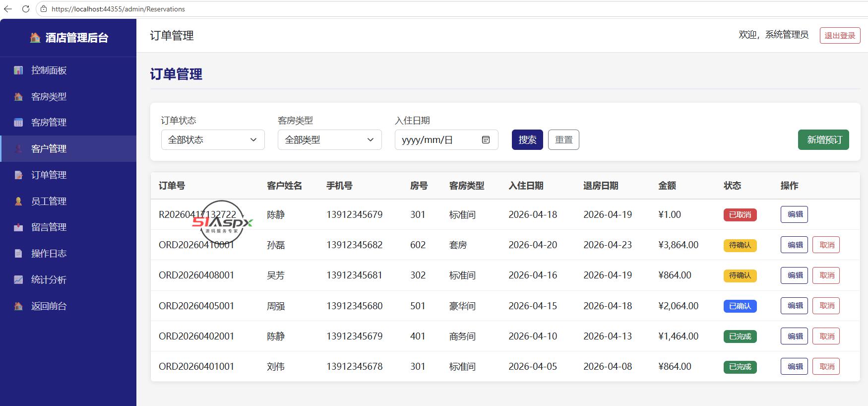This screenshot has width=868, height=406.
Task: Go to 客房管理 in sidebar
Action: pos(68,123)
